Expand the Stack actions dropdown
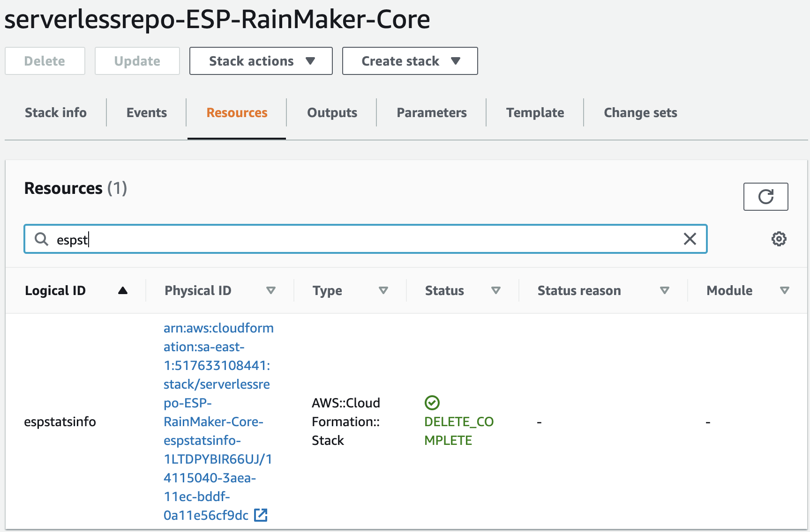Image resolution: width=810 pixels, height=532 pixels. coord(261,61)
